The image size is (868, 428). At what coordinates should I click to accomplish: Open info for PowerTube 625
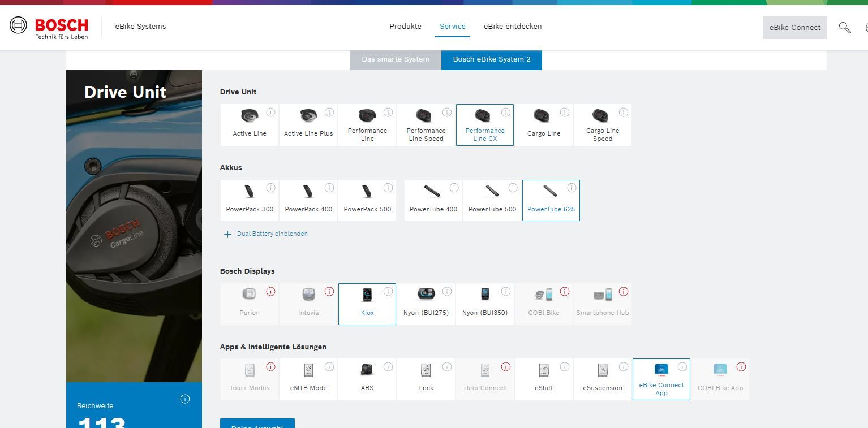(x=571, y=188)
